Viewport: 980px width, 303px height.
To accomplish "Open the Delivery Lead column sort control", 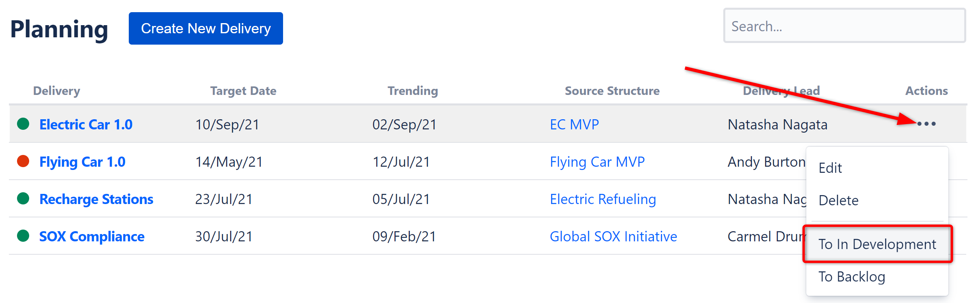I will 782,90.
